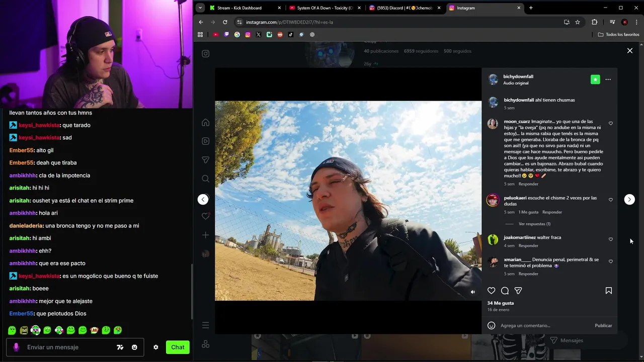
Task: Open the apps grid in the bookmarks bar
Action: click(200, 35)
